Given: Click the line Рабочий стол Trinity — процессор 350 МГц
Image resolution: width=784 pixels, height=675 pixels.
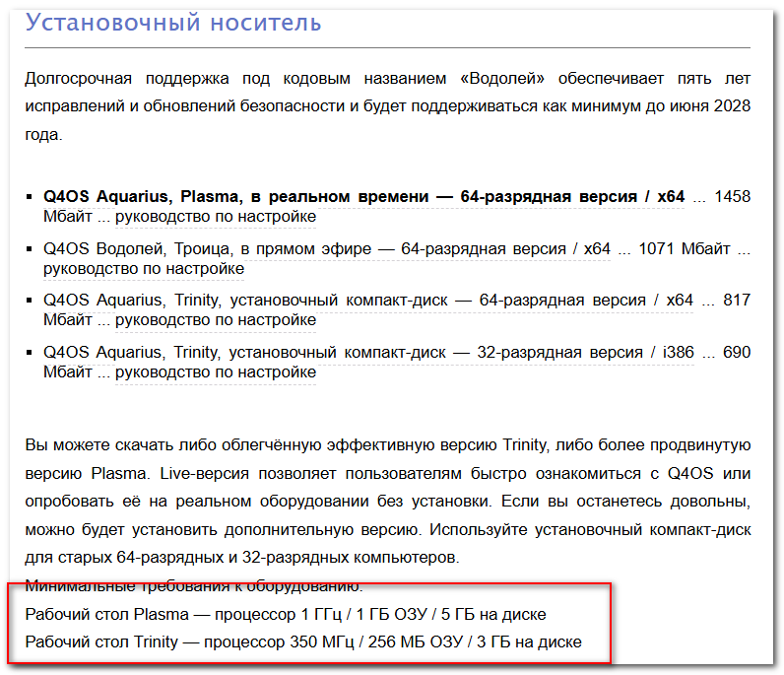Looking at the screenshot, I should (303, 641).
